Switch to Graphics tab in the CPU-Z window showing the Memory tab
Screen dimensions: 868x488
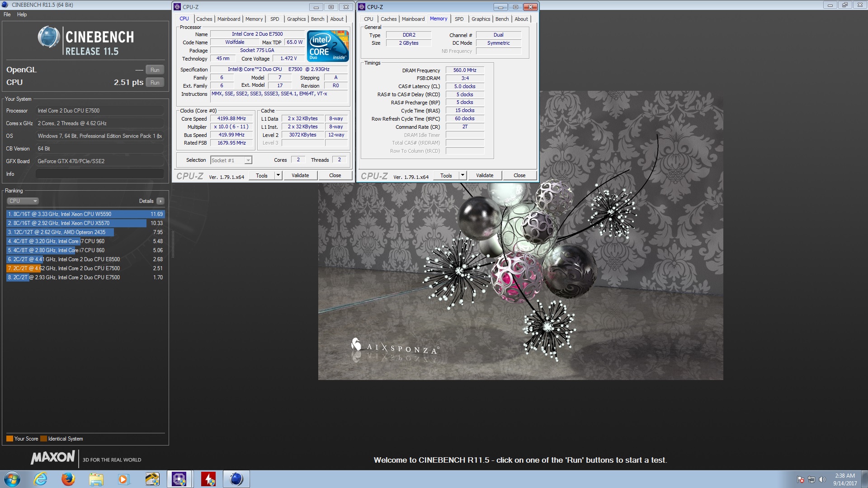[x=481, y=19]
